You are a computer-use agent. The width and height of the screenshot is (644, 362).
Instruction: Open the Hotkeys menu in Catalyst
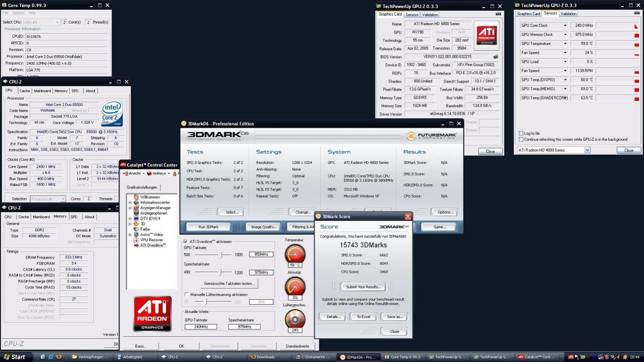[159, 173]
